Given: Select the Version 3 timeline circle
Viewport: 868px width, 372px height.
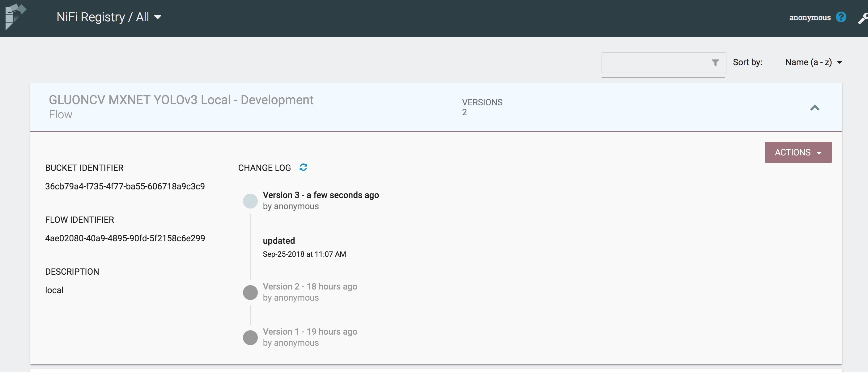Looking at the screenshot, I should pos(250,201).
